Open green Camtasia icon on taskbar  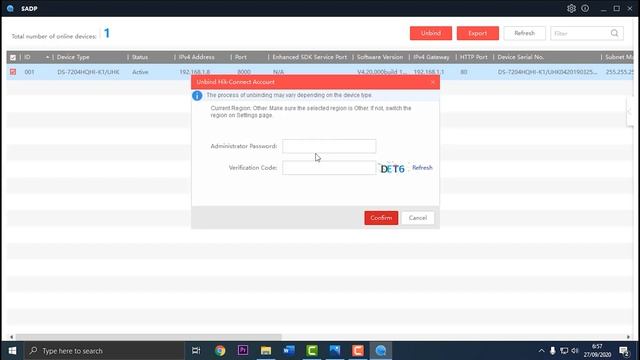[312, 351]
